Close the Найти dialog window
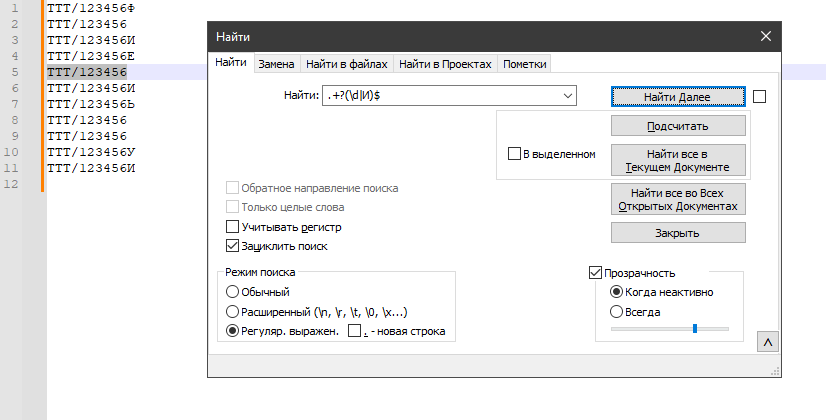This screenshot has height=420, width=826. [x=766, y=36]
